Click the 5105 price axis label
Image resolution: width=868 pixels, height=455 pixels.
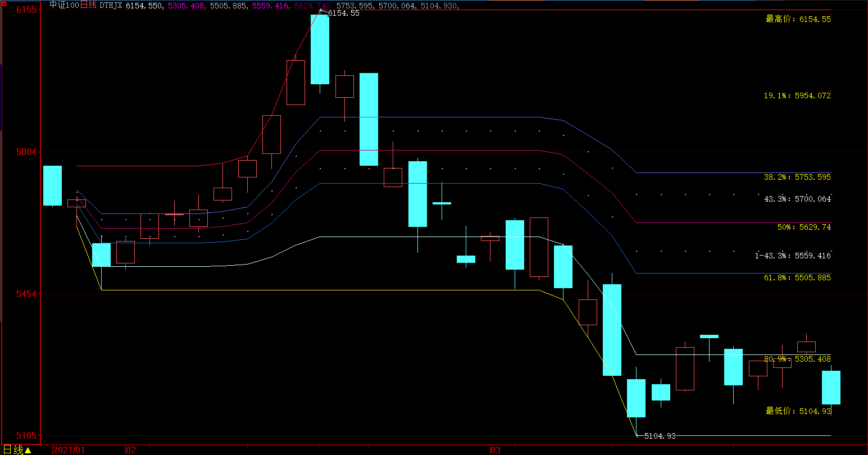(26, 436)
